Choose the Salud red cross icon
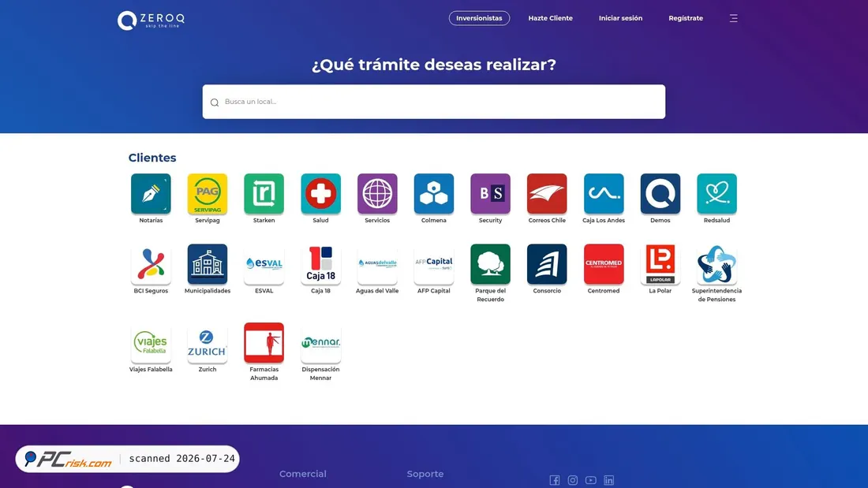The width and height of the screenshot is (868, 488). click(320, 194)
